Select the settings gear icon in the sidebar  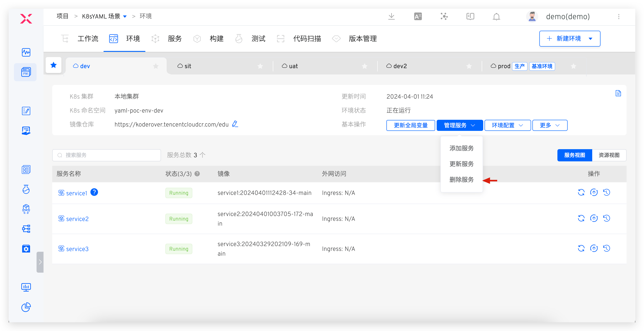click(26, 249)
